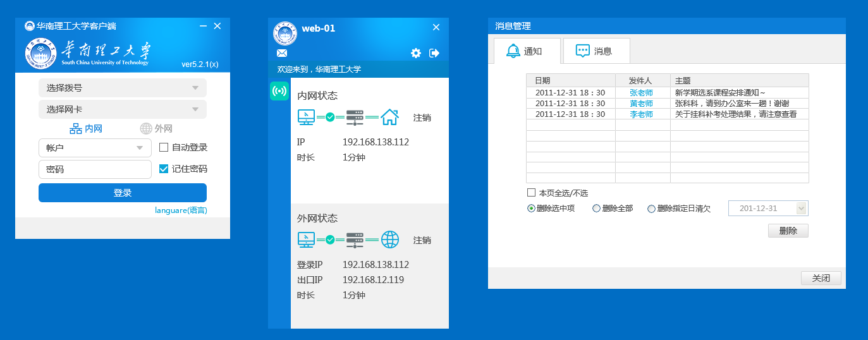Select 删除全部 radio button

coord(596,209)
